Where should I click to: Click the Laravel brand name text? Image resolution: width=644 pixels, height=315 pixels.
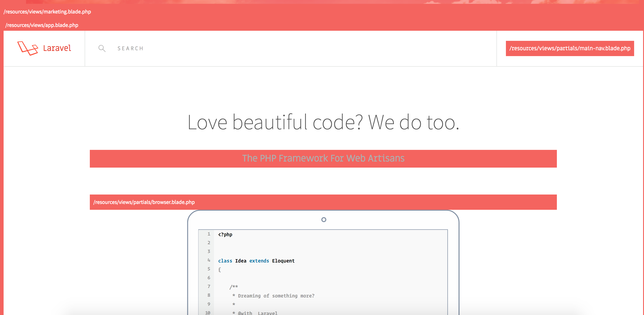coord(57,48)
